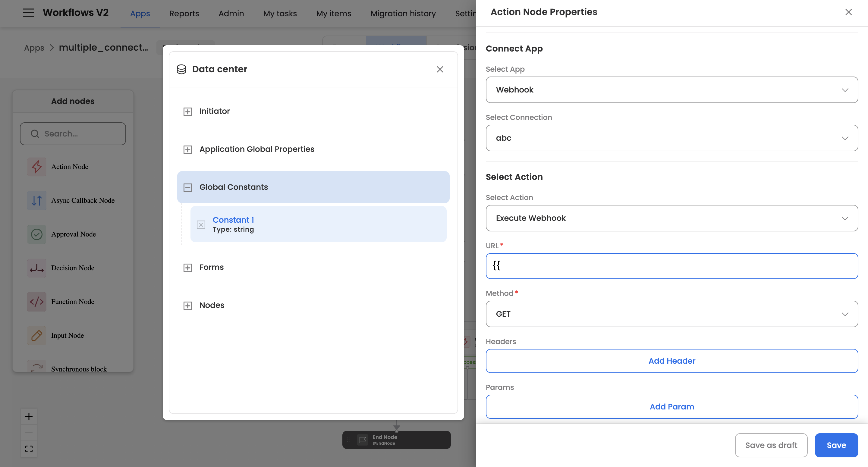Open the hamburger menu icon
The height and width of the screenshot is (467, 868).
[x=28, y=13]
